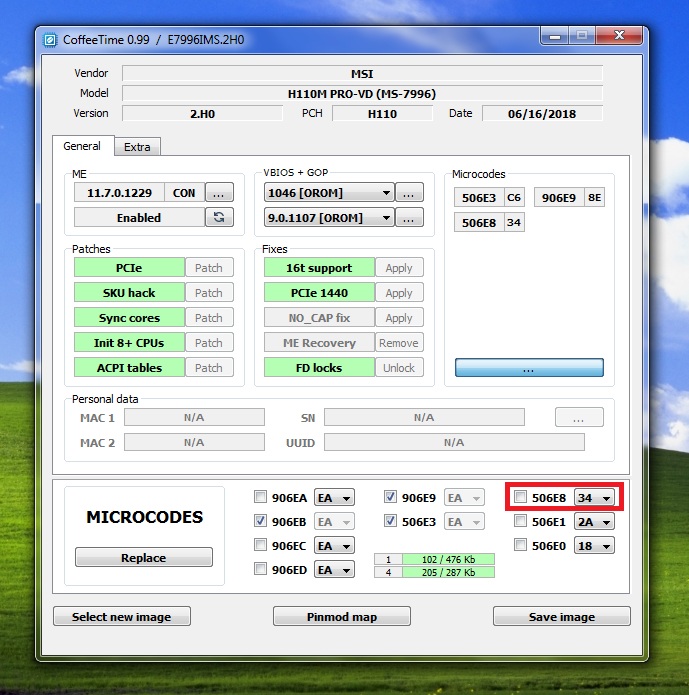Screen dimensions: 689x695
Task: Open GOP browse ellipsis button
Action: (409, 218)
